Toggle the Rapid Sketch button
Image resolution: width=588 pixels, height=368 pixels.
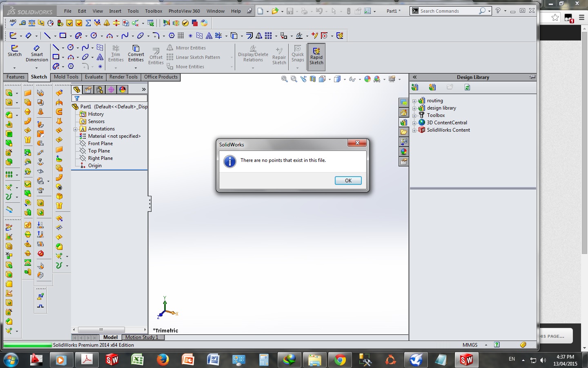316,56
